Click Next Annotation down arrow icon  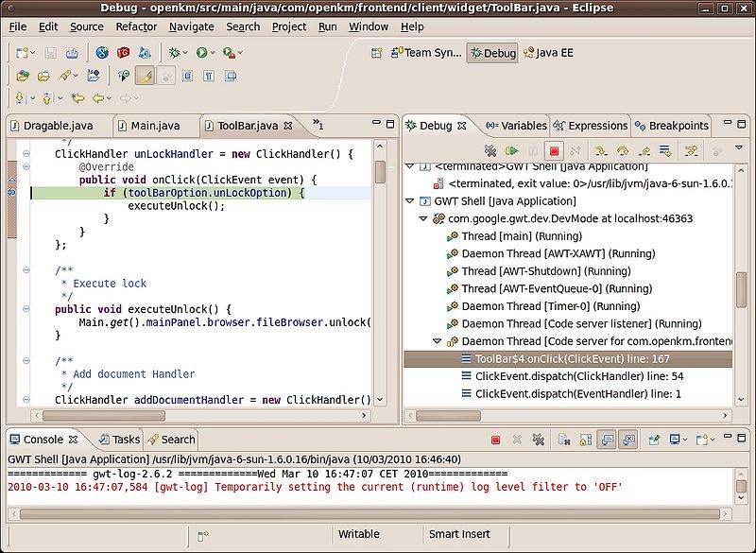[20, 98]
